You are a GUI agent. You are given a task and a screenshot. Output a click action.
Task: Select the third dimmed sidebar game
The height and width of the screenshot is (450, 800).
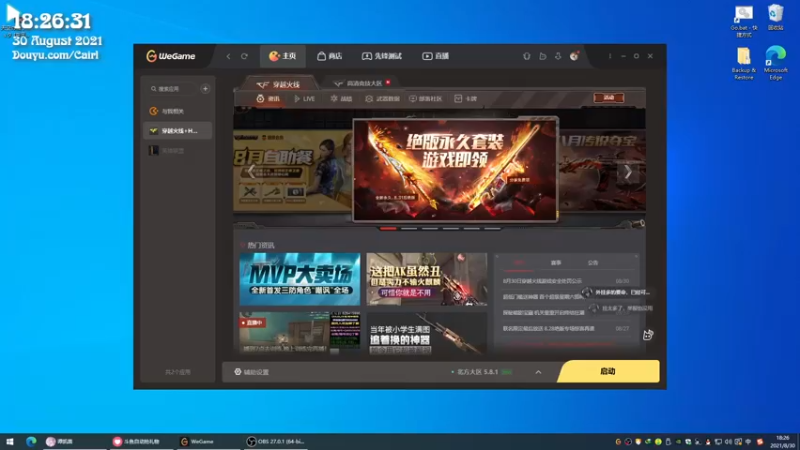pos(178,151)
